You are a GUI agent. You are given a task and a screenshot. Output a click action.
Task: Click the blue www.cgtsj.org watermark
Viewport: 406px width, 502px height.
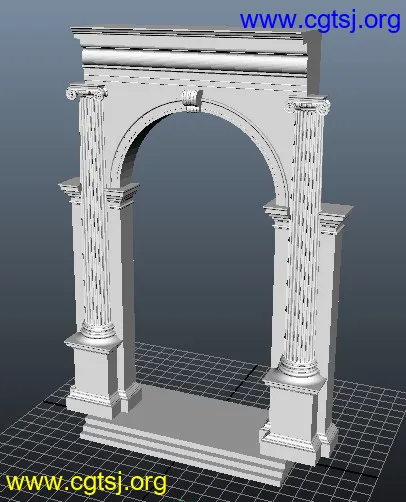click(x=320, y=21)
